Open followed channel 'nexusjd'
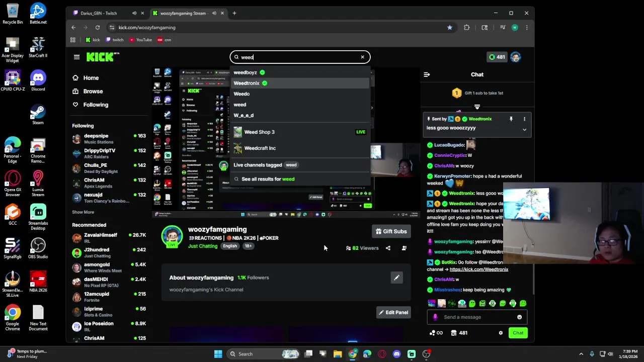Screen dimensions: 644x362 pyautogui.click(x=109, y=198)
